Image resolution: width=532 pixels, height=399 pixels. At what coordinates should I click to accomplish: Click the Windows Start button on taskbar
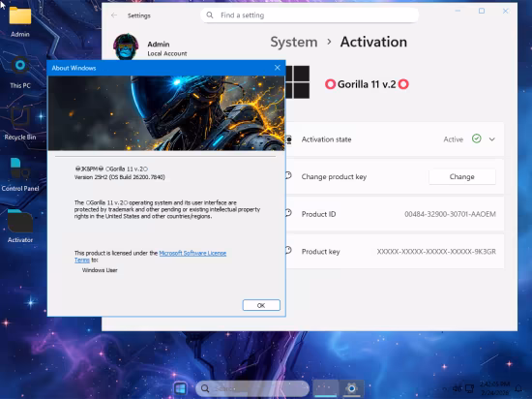180,388
